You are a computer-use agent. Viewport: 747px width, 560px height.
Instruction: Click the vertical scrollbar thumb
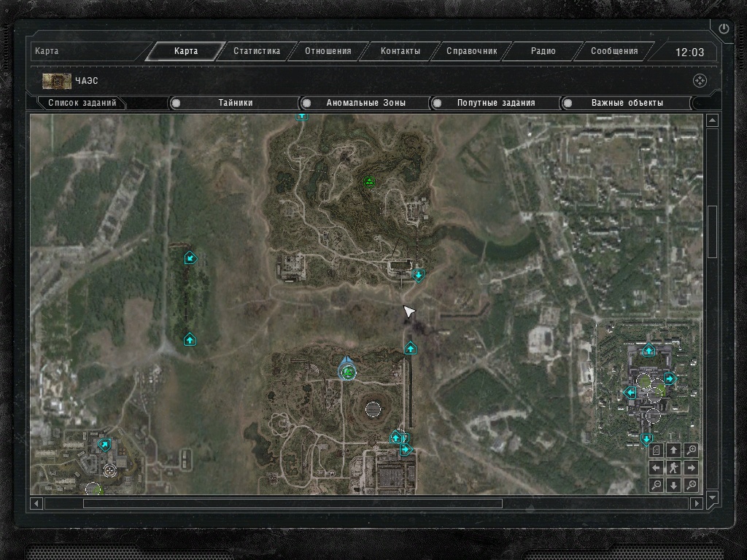tap(712, 232)
